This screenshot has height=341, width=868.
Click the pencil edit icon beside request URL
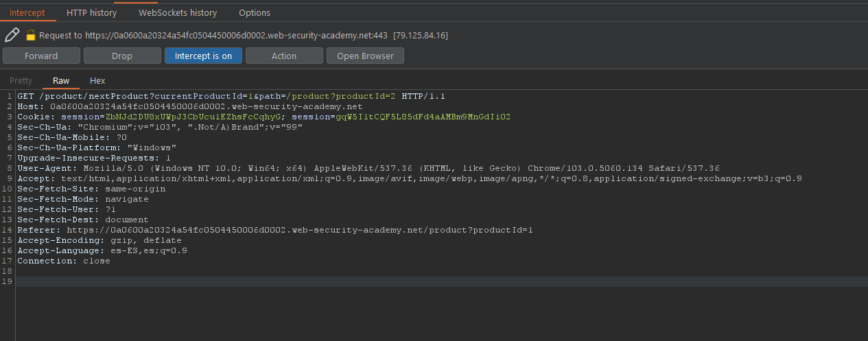click(x=12, y=34)
